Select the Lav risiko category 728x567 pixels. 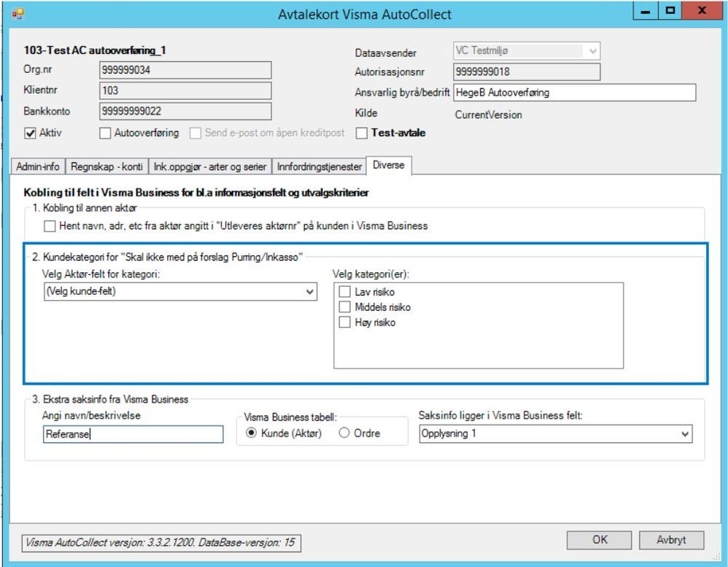(345, 293)
